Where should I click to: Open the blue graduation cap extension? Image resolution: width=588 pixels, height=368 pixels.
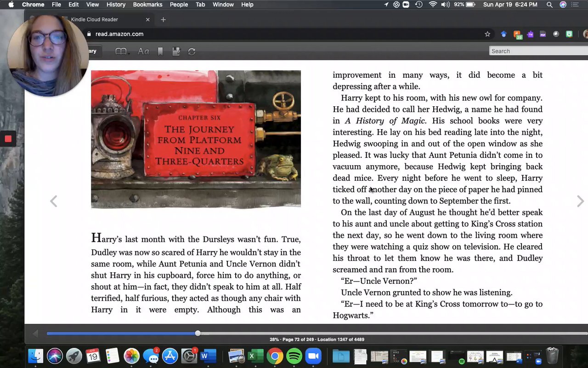pyautogui.click(x=504, y=34)
